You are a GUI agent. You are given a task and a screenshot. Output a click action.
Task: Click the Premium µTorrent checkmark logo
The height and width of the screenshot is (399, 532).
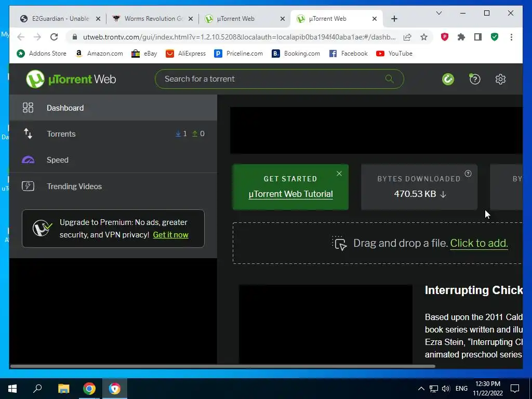(42, 228)
